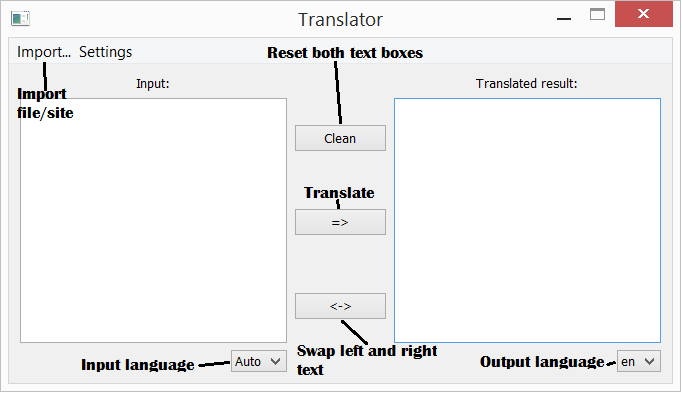Click the "Input:" label
The image size is (682, 394).
point(153,83)
